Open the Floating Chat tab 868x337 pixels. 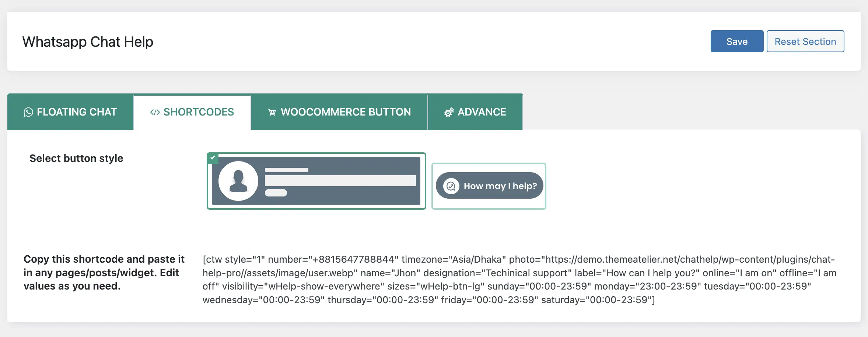[70, 112]
